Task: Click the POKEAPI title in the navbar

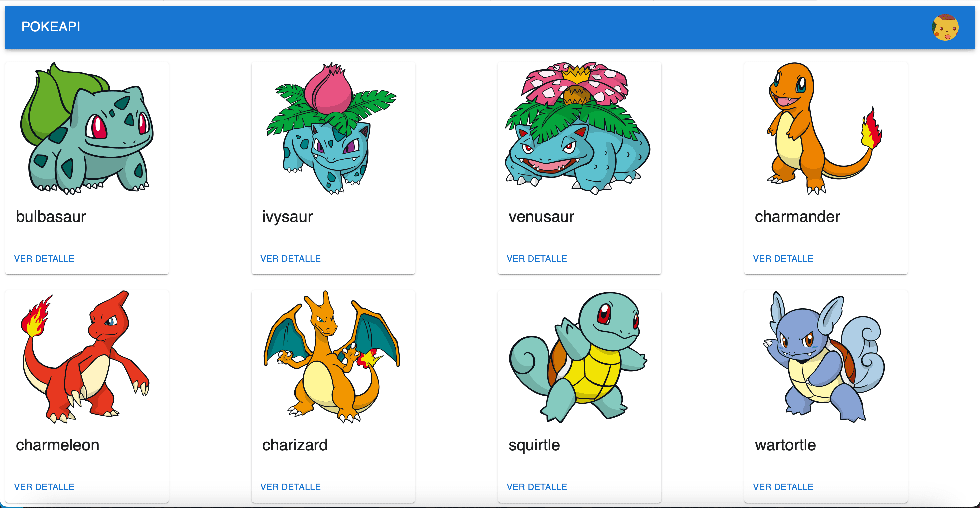Action: (x=51, y=27)
